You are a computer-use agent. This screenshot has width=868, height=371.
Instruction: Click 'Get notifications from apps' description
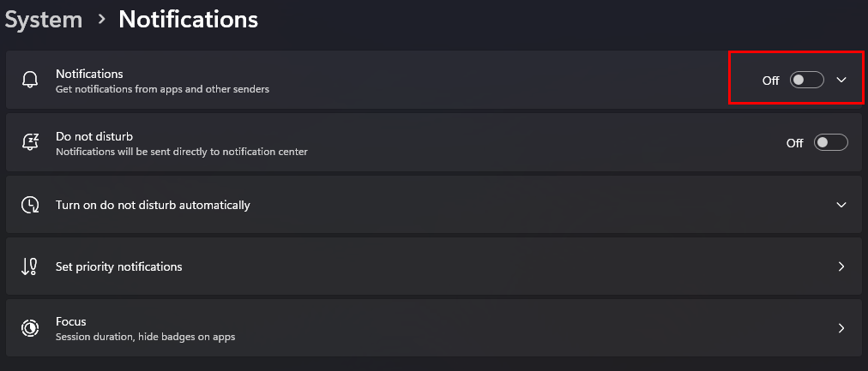tap(162, 88)
